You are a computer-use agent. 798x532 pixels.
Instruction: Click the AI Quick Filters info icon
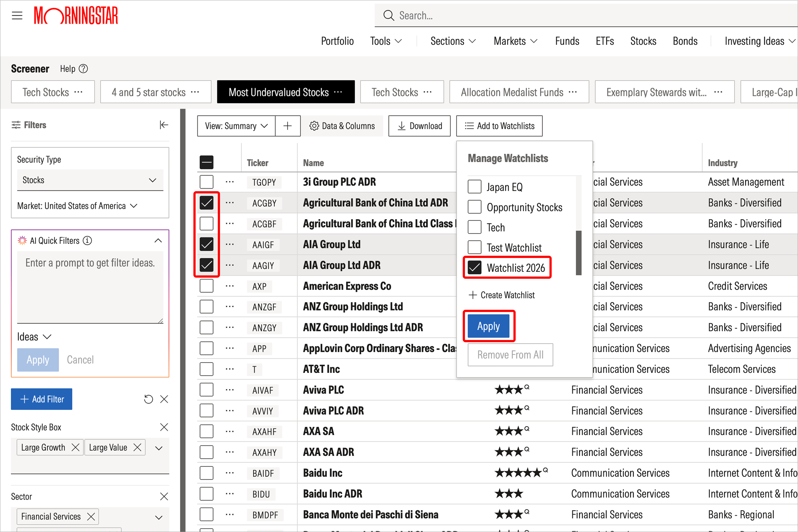[88, 241]
